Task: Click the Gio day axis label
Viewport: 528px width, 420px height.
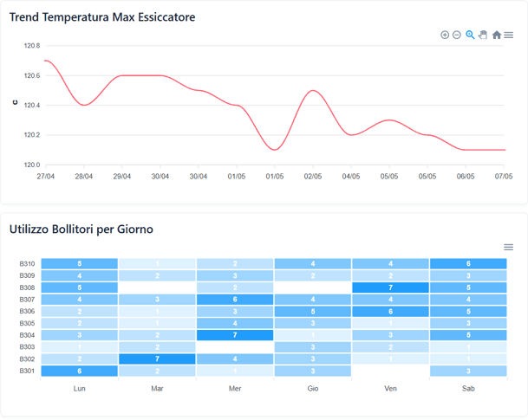Action: (313, 388)
